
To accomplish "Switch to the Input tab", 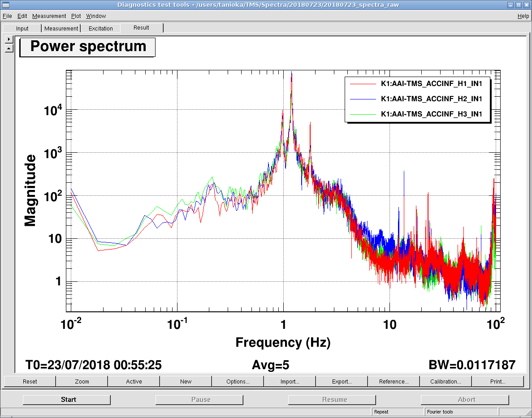I will [x=22, y=28].
